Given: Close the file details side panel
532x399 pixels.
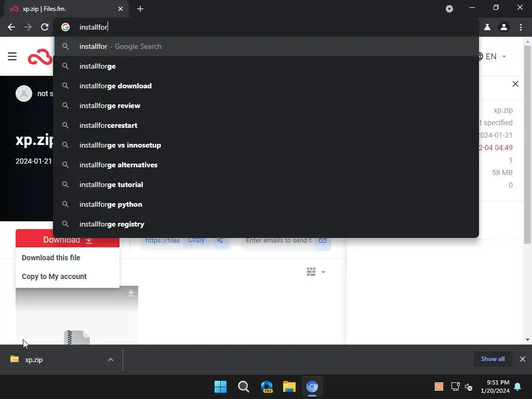Looking at the screenshot, I should tap(515, 84).
